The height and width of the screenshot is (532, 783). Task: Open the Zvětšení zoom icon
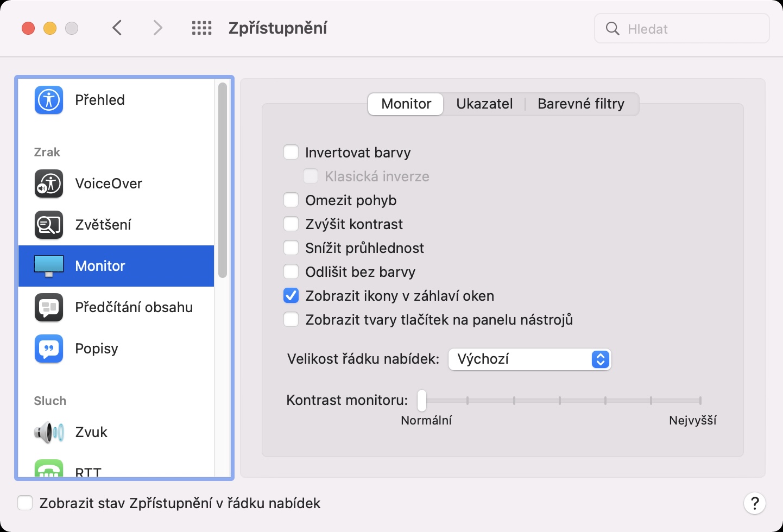[x=49, y=225]
